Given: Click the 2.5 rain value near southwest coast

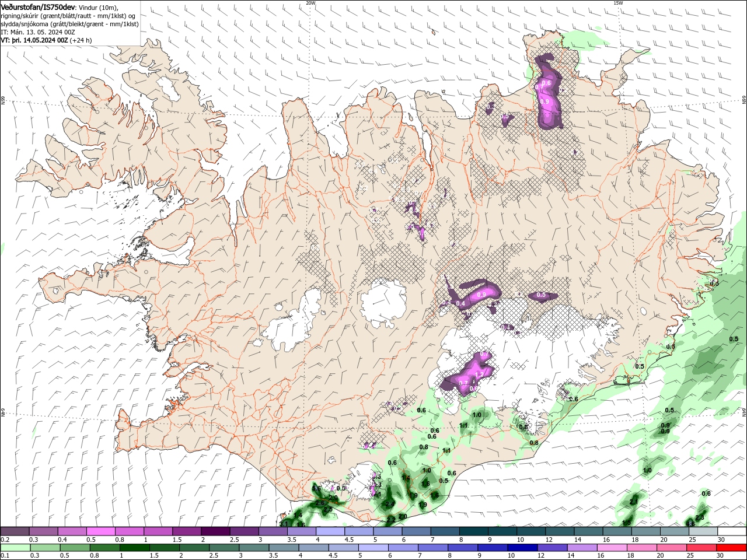Looking at the screenshot, I should pos(328,509).
